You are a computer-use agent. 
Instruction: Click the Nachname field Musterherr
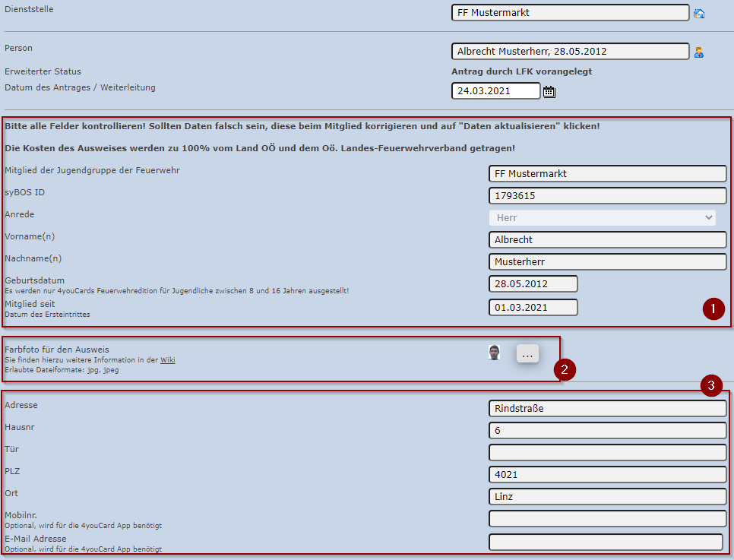(608, 261)
